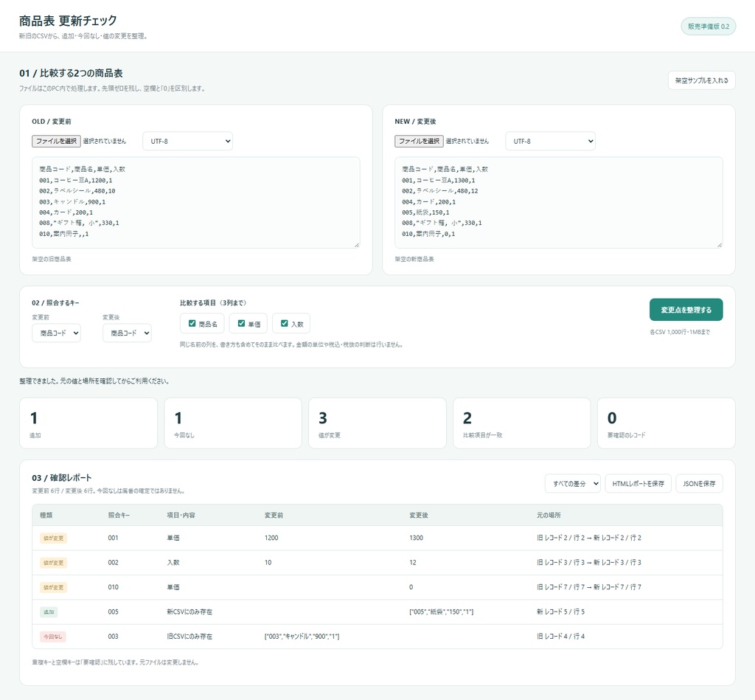
Task: Click the 入数 cell in row 002
Action: (173, 563)
